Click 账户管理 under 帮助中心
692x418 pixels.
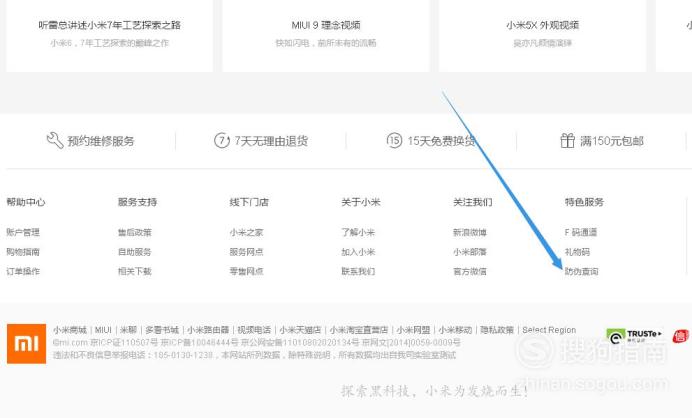click(23, 232)
